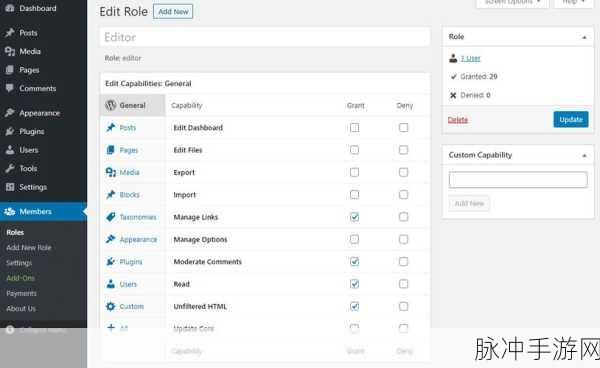This screenshot has width=600, height=368.
Task: Deny the Read capability
Action: tap(403, 284)
